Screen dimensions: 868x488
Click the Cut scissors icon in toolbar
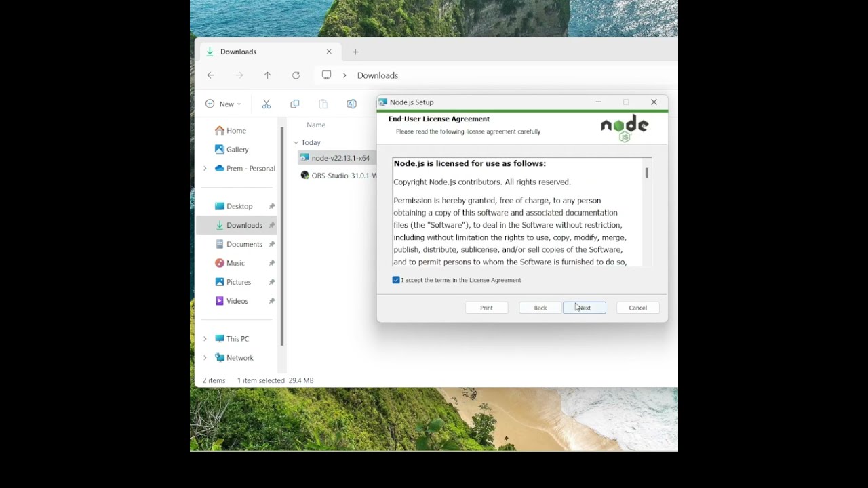[x=267, y=104]
